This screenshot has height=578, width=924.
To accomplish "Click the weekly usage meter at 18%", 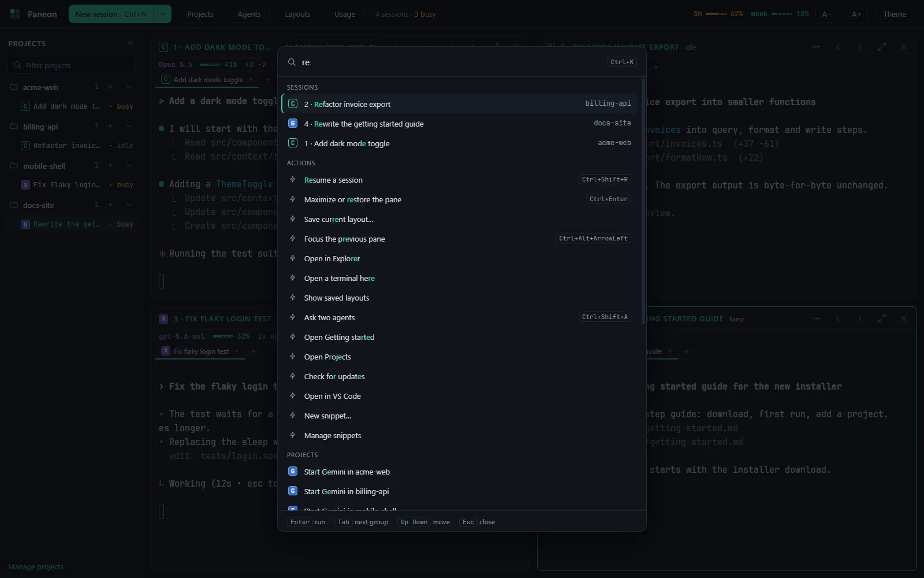I will [x=780, y=14].
